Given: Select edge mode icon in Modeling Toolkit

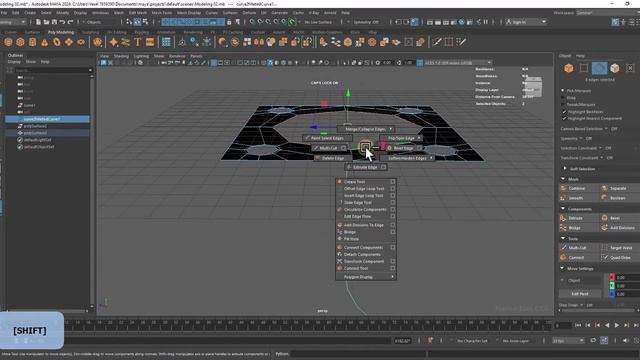Looking at the screenshot, I should pyautogui.click(x=600, y=68).
